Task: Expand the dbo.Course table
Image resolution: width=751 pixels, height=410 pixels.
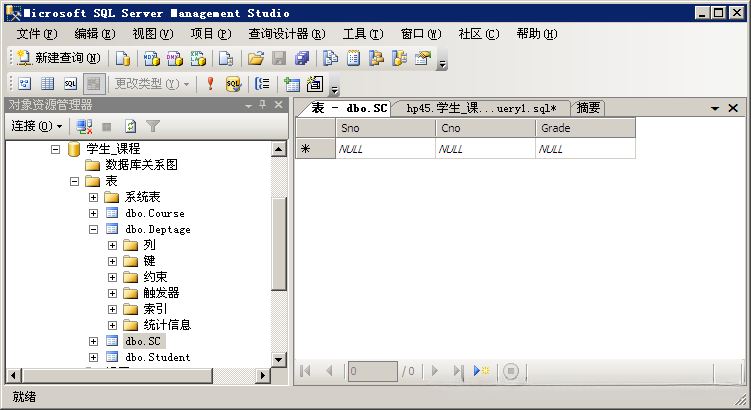Action: pos(93,214)
